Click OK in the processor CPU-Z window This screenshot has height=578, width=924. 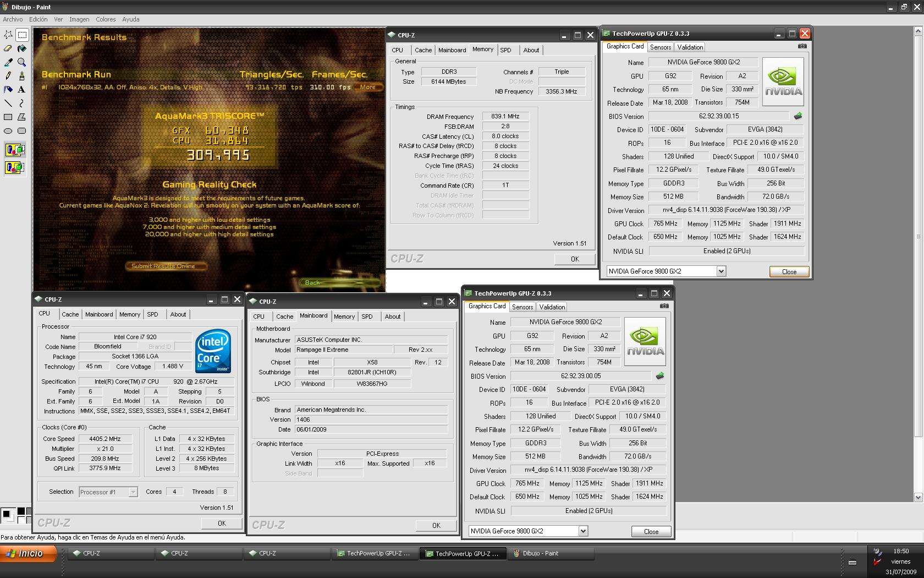point(222,524)
